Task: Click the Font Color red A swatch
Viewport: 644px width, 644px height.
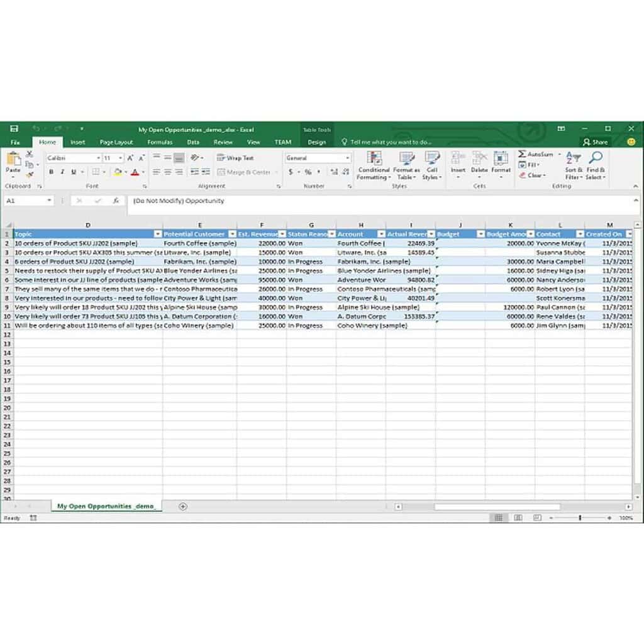Action: [135, 172]
